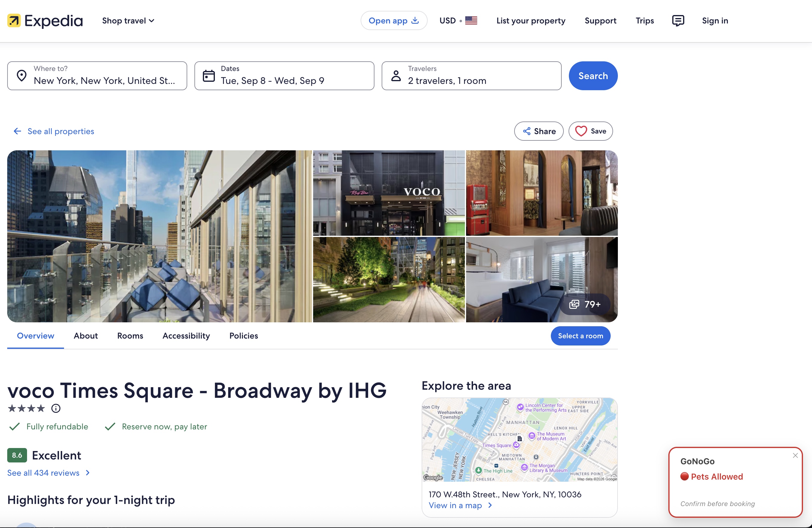Viewport: 812px width, 528px height.
Task: Click the calendar icon in Dates
Action: click(x=209, y=76)
